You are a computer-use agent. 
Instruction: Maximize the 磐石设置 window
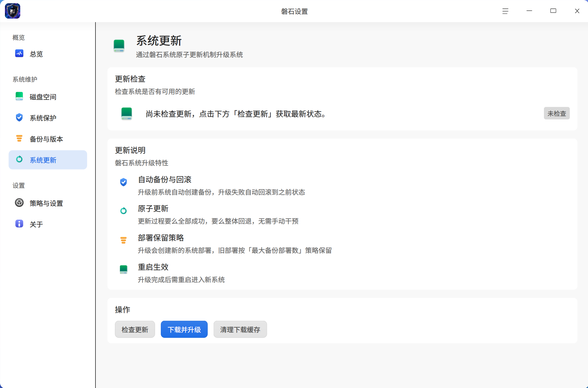553,11
